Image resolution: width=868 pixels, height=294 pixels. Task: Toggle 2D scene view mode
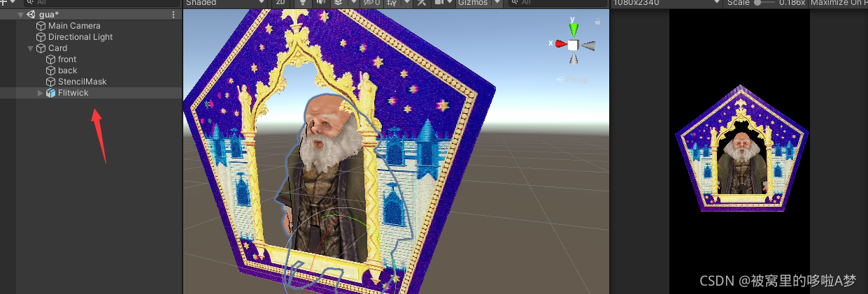coord(280,3)
